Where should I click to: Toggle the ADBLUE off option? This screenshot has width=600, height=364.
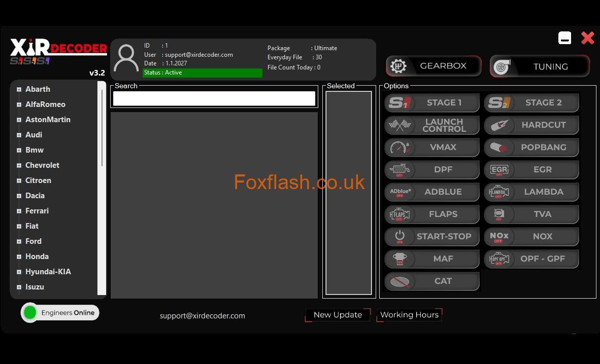(432, 192)
